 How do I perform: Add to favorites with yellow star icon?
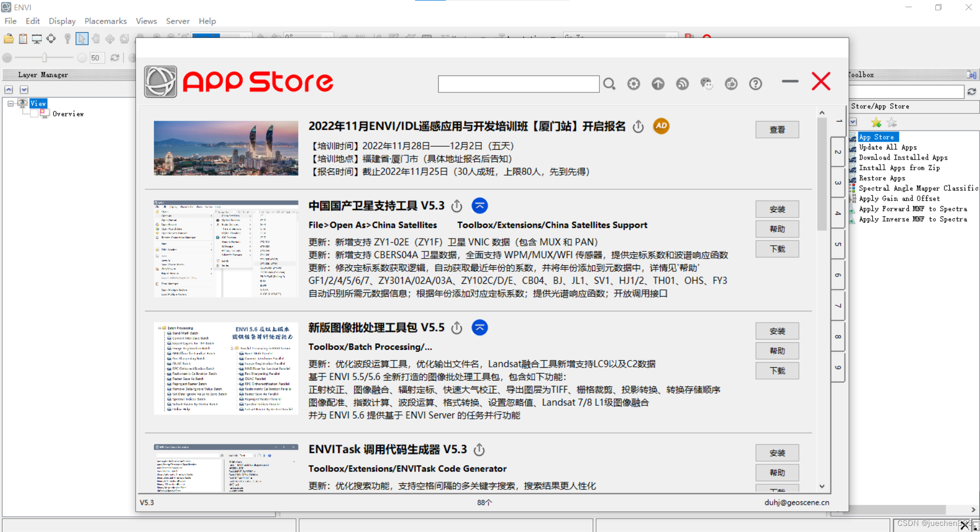[876, 122]
